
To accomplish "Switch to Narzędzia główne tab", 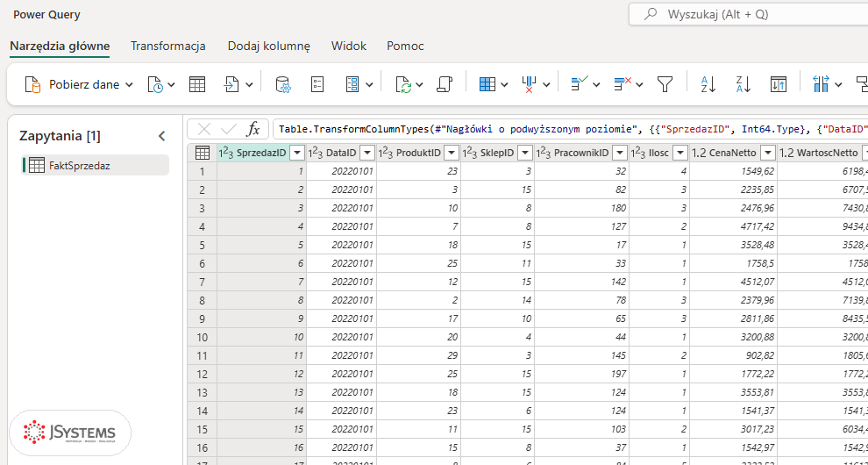I will [x=60, y=46].
